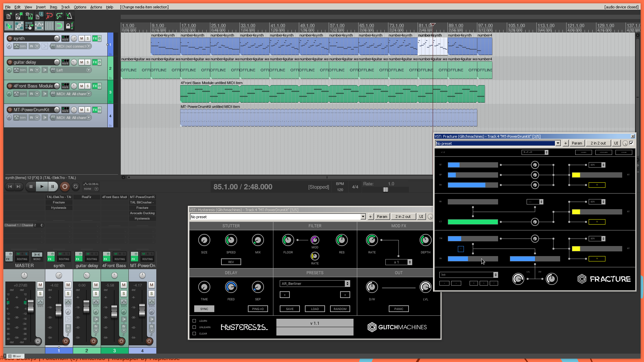Viewport: 644px width, 362px height.
Task: Open the AR_Berliner preset dropdown in Hysteresis
Action: tap(315, 284)
